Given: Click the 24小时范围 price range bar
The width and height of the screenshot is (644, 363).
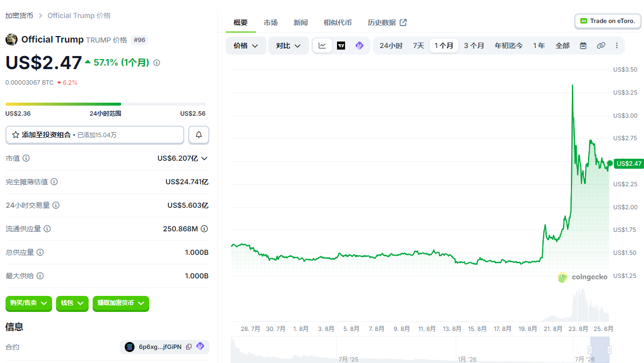Looking at the screenshot, I should [x=106, y=104].
